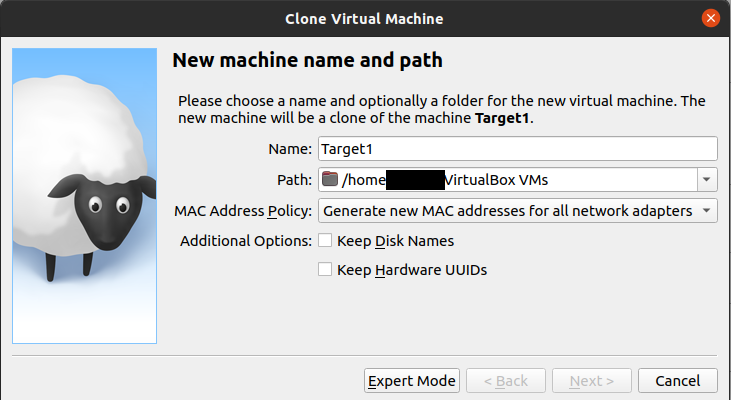This screenshot has width=731, height=400.
Task: Click the "MAC Address Policy:" label
Action: [x=243, y=211]
